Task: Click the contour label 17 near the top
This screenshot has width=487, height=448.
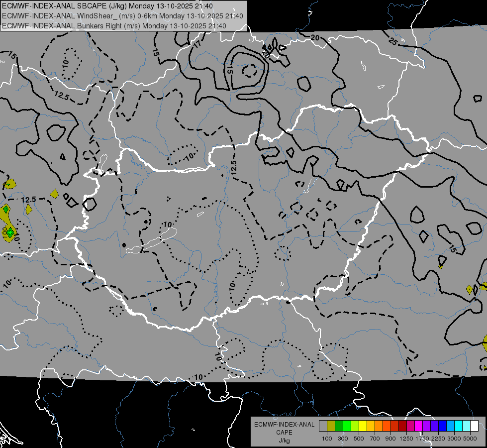Action: pos(197,44)
